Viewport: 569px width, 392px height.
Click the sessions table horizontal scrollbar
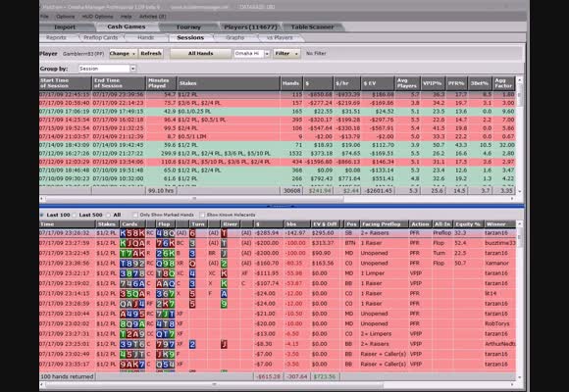[x=194, y=199]
